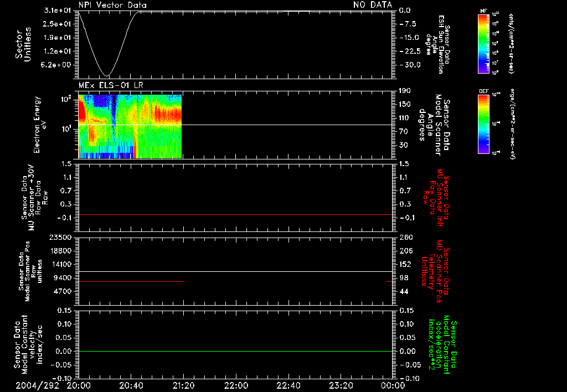
Task: Select the green 'Model Constant acceleration' label
Action: [442, 344]
